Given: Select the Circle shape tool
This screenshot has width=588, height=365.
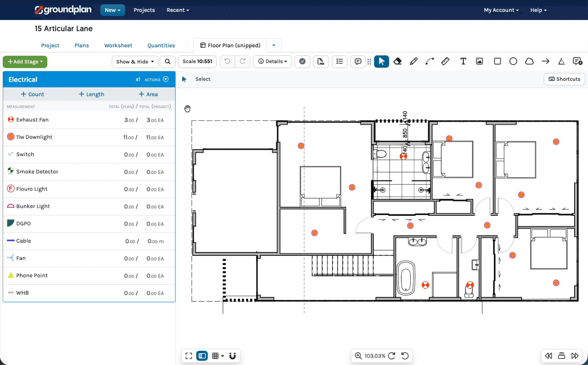Looking at the screenshot, I should [x=513, y=61].
